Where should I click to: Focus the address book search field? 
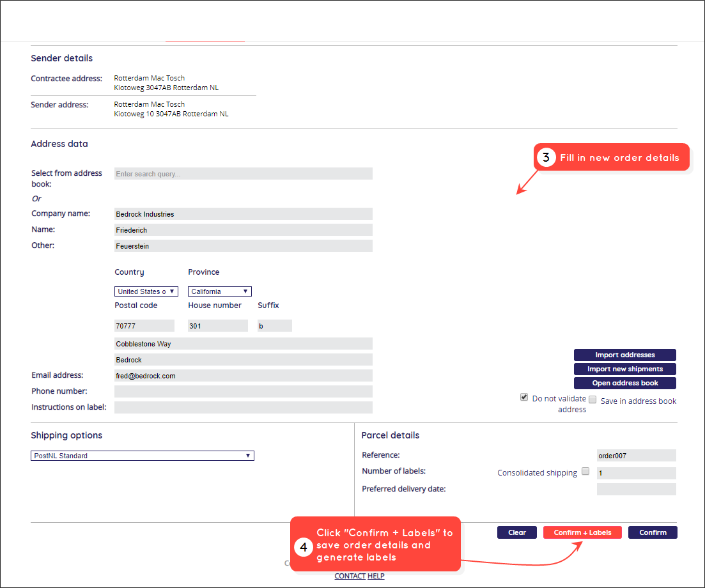pos(244,174)
